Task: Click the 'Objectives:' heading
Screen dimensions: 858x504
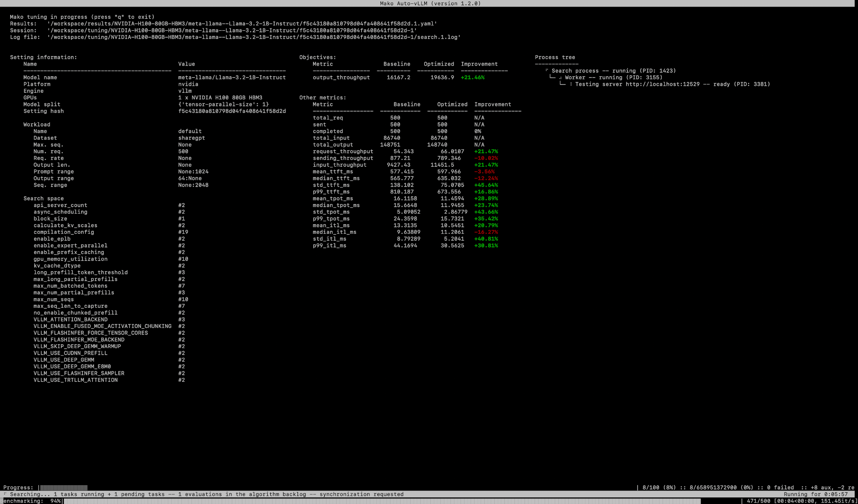Action: (x=318, y=57)
